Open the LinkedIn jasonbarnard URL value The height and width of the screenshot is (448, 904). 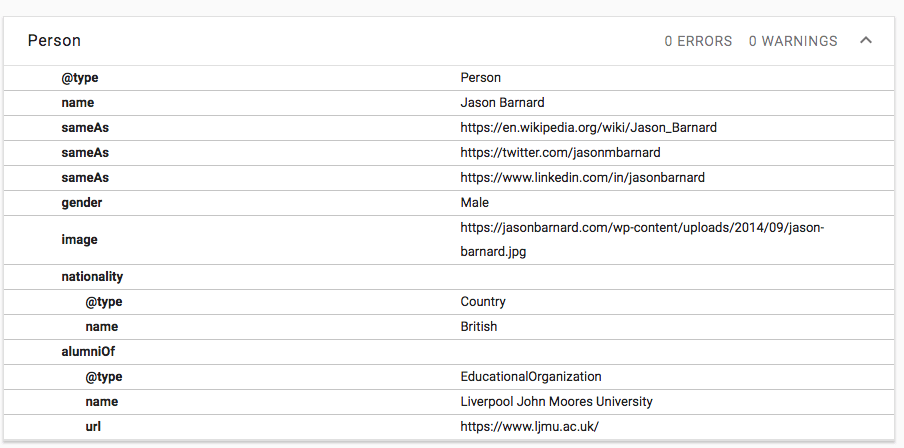click(582, 178)
